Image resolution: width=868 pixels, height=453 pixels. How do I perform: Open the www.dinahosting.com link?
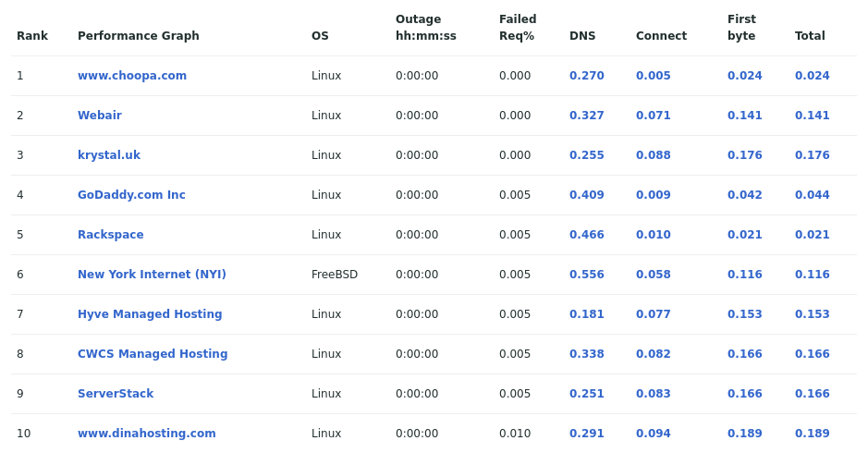click(x=147, y=434)
